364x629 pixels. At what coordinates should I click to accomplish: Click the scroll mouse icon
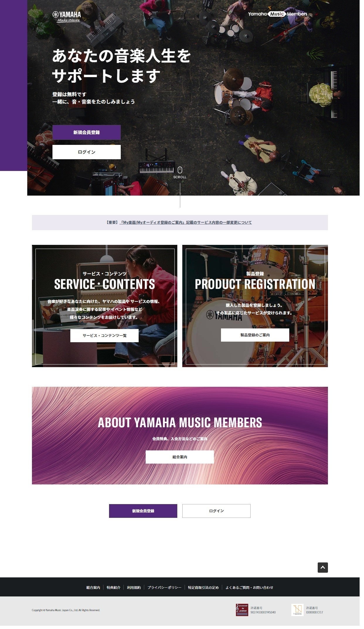(x=180, y=170)
